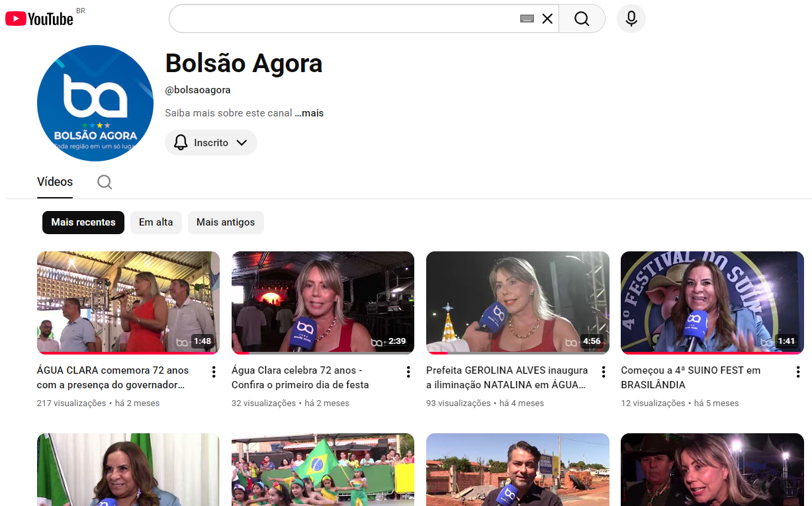Play the 'Água Clara celebra 72 anos' thumbnail

323,303
